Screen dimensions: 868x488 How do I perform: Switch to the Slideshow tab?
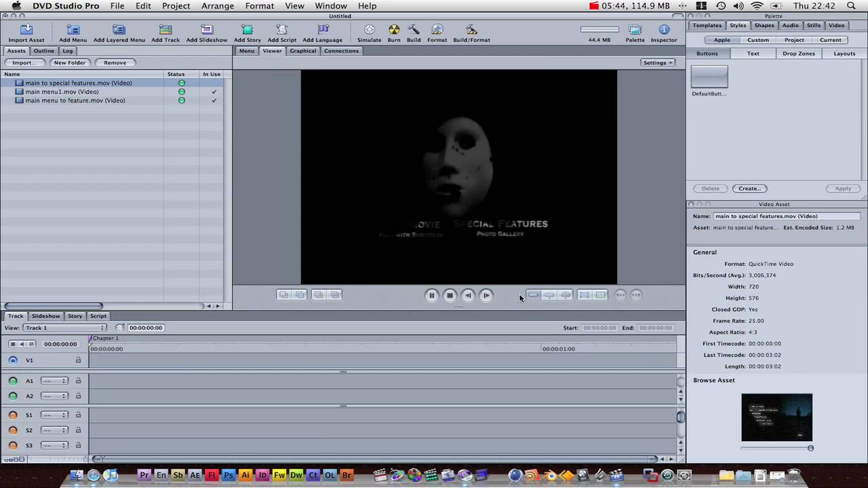pos(46,316)
